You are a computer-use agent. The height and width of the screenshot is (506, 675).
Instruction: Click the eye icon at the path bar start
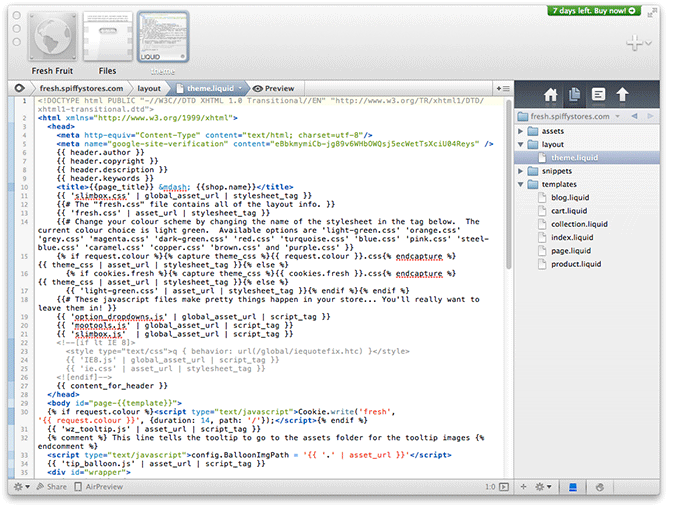click(19, 88)
